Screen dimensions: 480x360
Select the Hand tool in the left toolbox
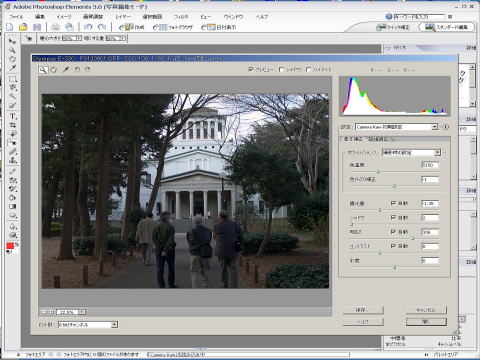pyautogui.click(x=12, y=59)
